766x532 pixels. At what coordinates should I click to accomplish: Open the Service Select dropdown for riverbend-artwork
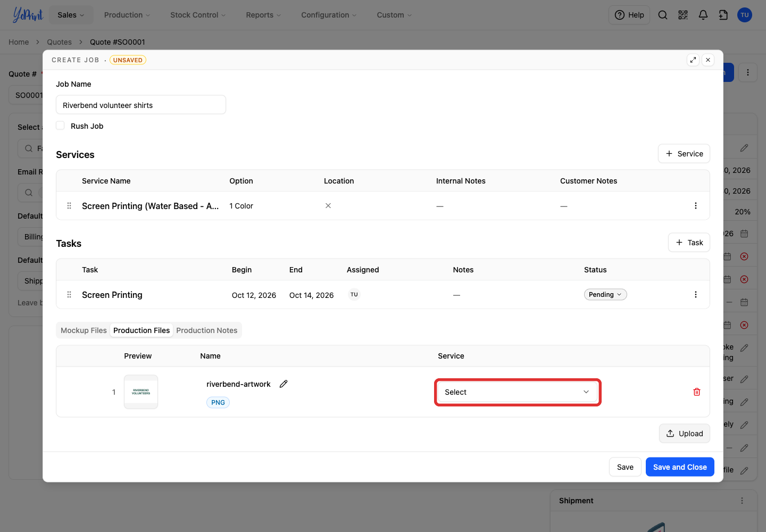click(518, 392)
